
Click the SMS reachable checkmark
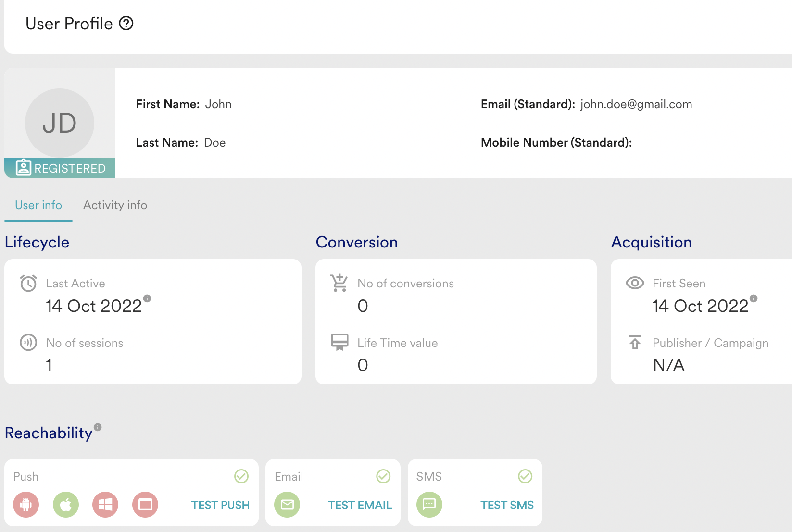pyautogui.click(x=525, y=476)
